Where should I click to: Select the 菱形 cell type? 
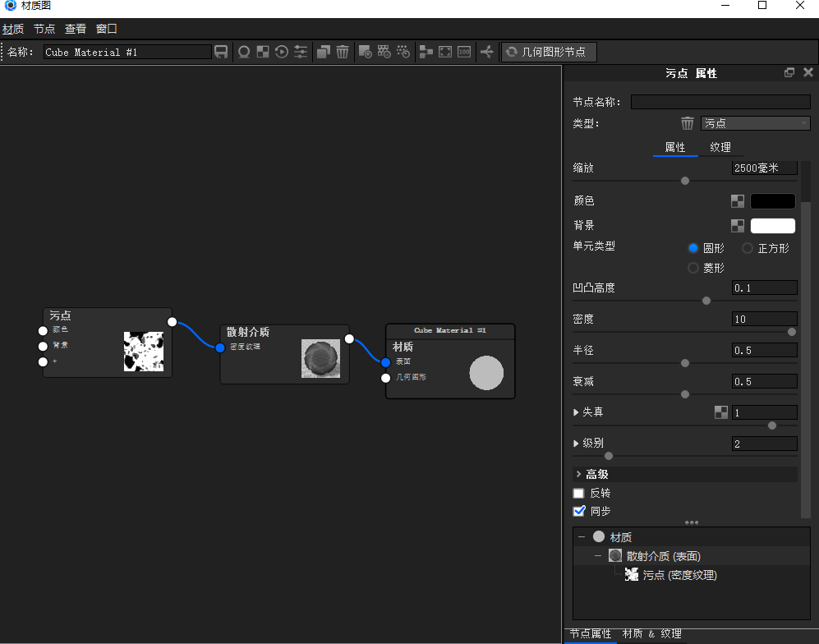pos(693,268)
